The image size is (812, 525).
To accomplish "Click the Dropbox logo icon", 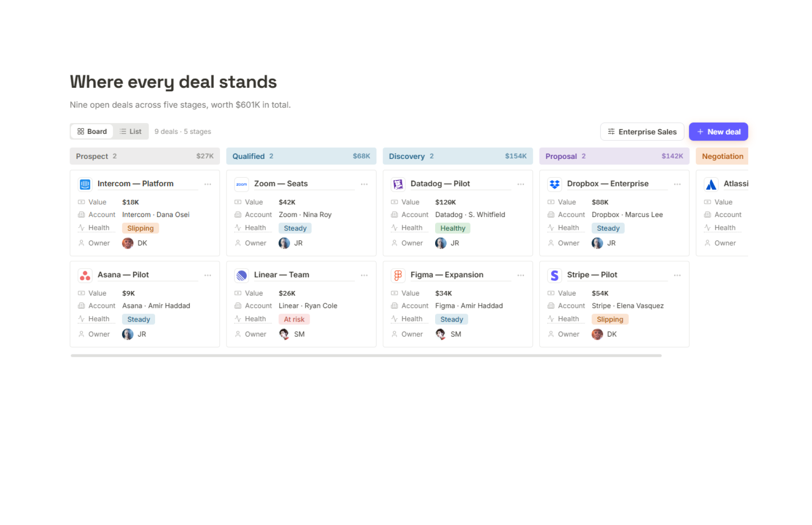I will pos(554,184).
